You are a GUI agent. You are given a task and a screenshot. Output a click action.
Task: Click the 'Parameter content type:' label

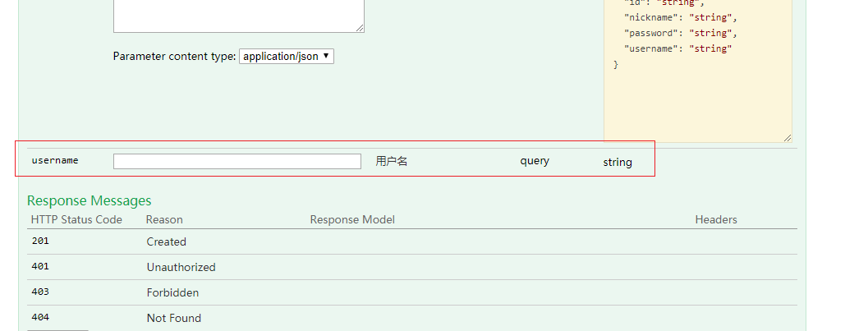coord(174,56)
